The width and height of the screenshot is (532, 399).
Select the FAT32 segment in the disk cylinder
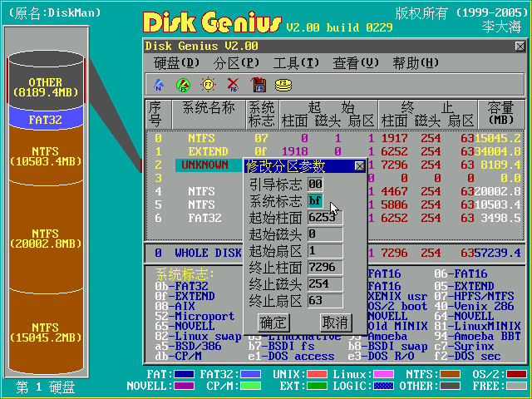pyautogui.click(x=46, y=120)
